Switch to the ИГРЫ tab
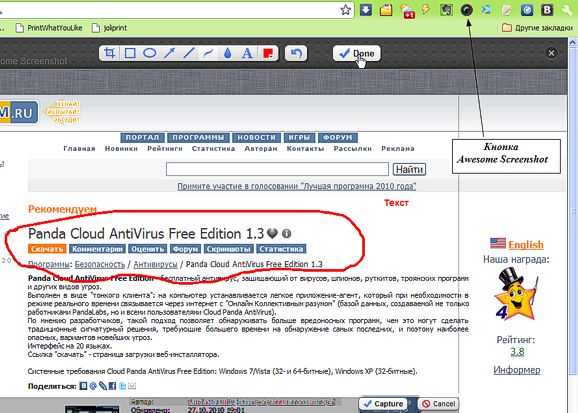This screenshot has width=578, height=413. [x=299, y=138]
